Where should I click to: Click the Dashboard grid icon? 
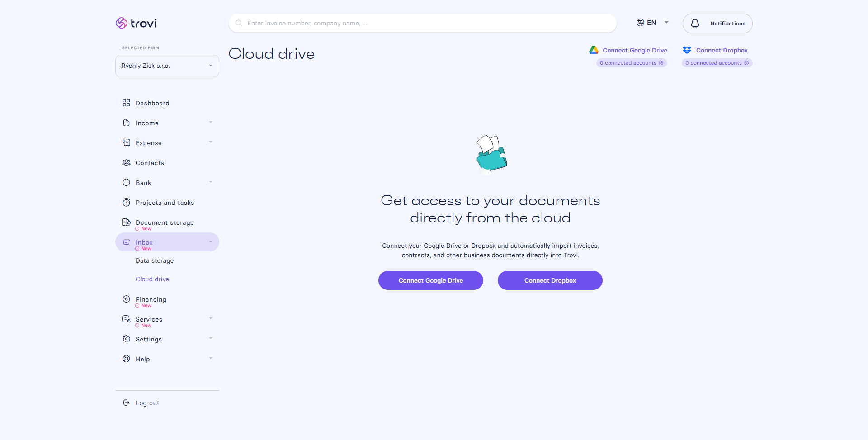pos(126,103)
